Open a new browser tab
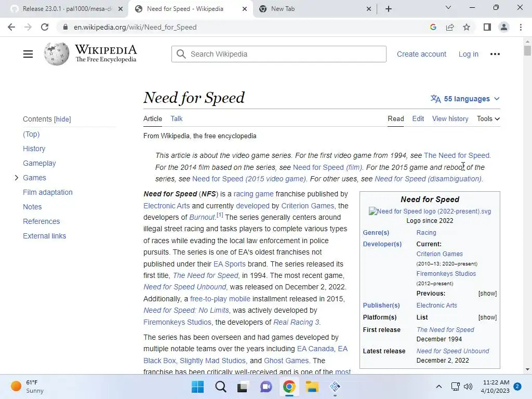 (389, 9)
